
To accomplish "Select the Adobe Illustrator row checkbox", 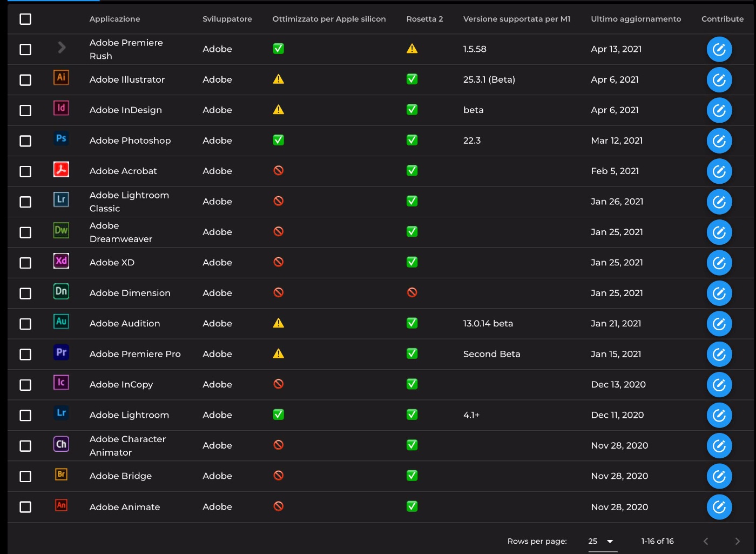I will 25,80.
